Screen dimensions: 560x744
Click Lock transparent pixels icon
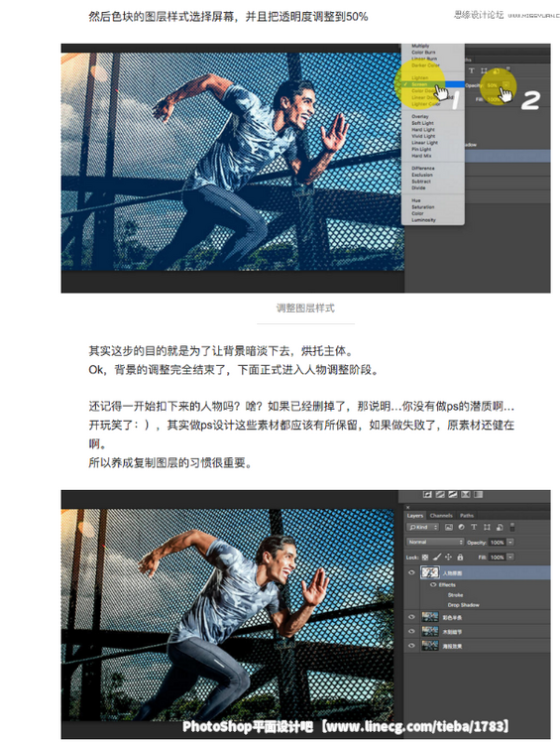tap(425, 558)
